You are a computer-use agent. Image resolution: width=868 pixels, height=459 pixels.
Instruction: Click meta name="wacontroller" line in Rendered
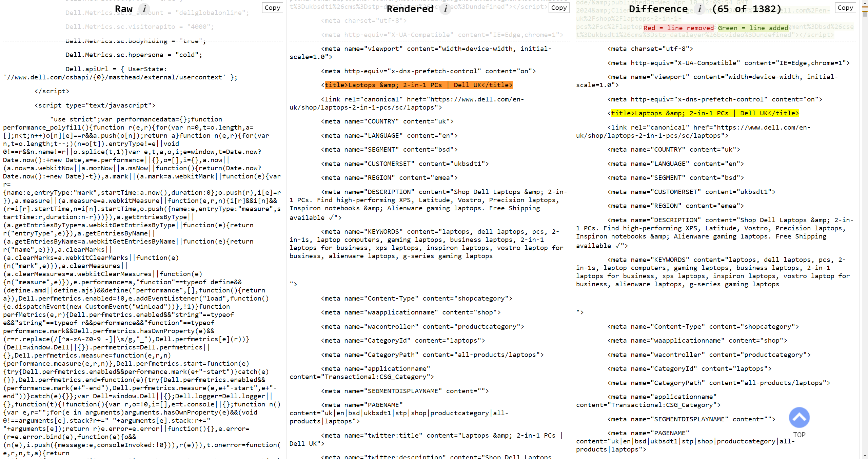(422, 326)
